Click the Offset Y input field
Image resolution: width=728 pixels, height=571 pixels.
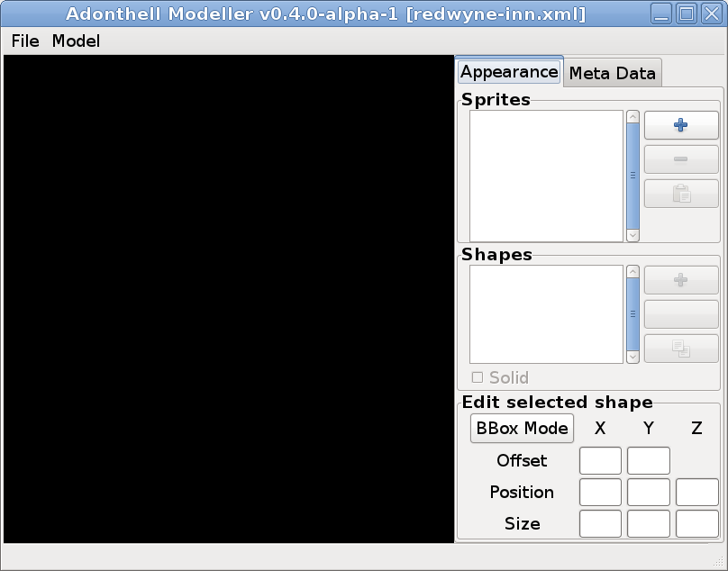[x=649, y=460]
